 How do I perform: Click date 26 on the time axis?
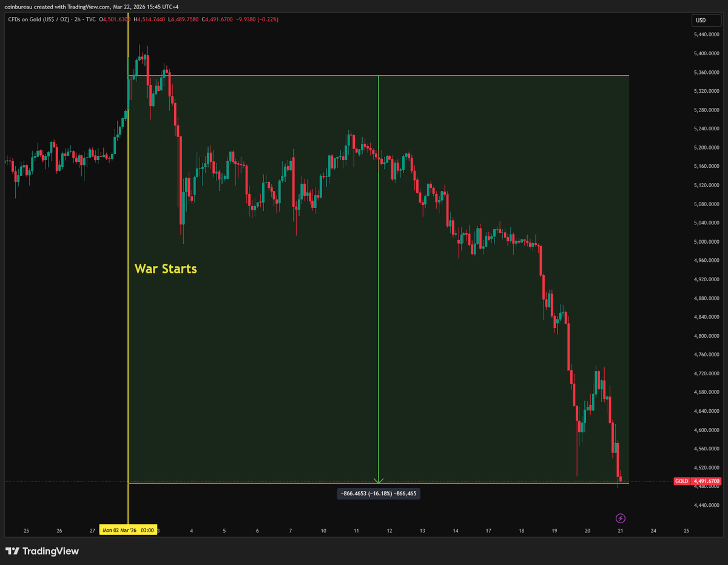59,530
